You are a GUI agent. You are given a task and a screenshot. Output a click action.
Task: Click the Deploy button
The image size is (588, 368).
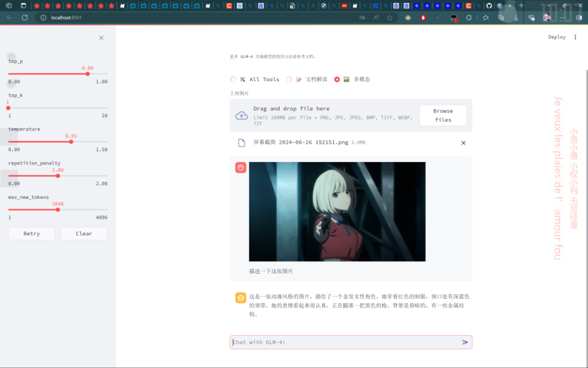[x=556, y=36]
